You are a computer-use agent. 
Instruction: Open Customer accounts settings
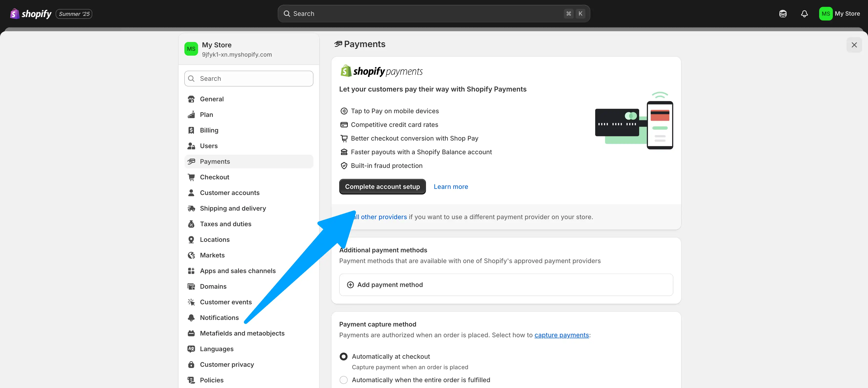pyautogui.click(x=249, y=193)
